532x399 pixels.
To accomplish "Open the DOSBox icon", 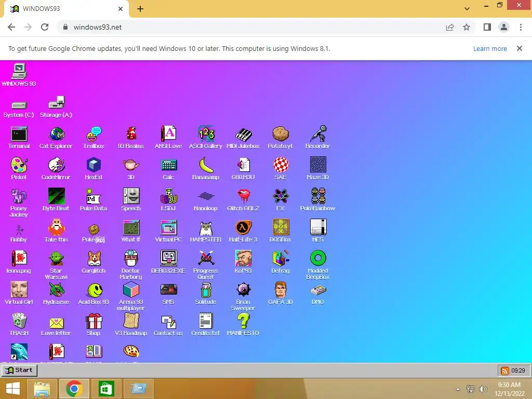I will (x=280, y=231).
